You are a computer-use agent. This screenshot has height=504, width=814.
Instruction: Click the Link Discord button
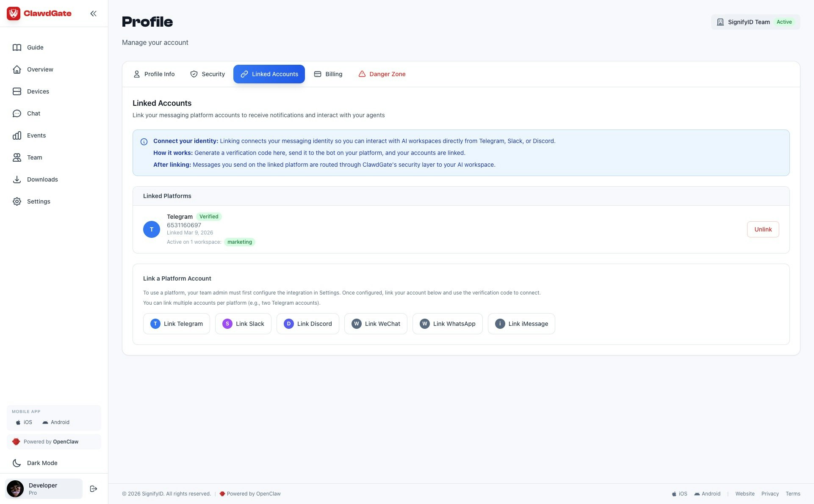click(308, 324)
